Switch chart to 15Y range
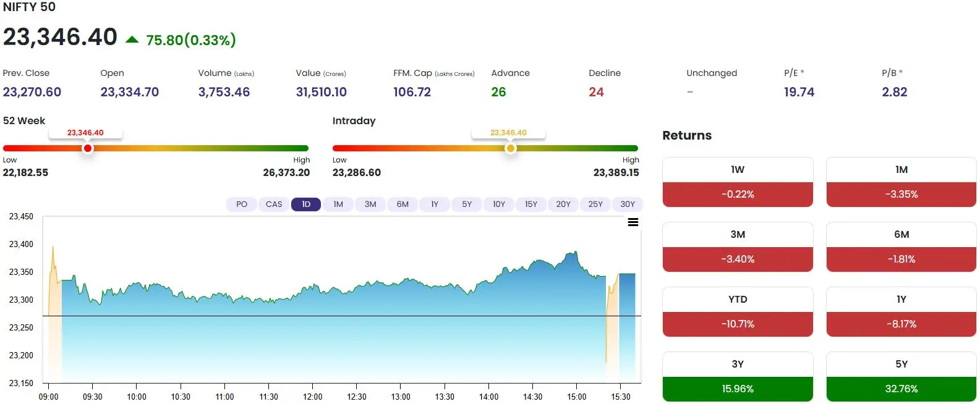 [531, 204]
